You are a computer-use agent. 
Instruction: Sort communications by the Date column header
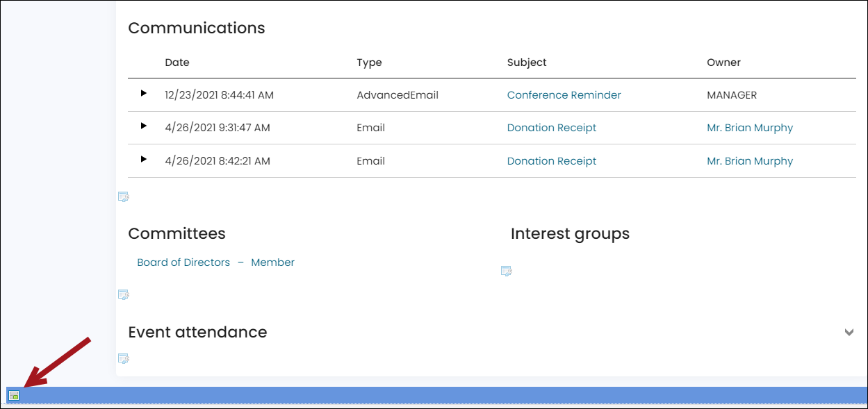[x=177, y=62]
